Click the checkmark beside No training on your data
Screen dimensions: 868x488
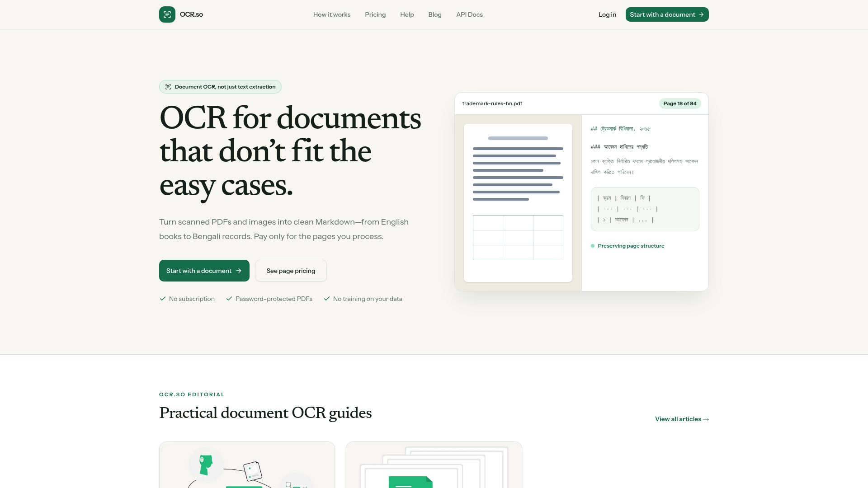[327, 299]
